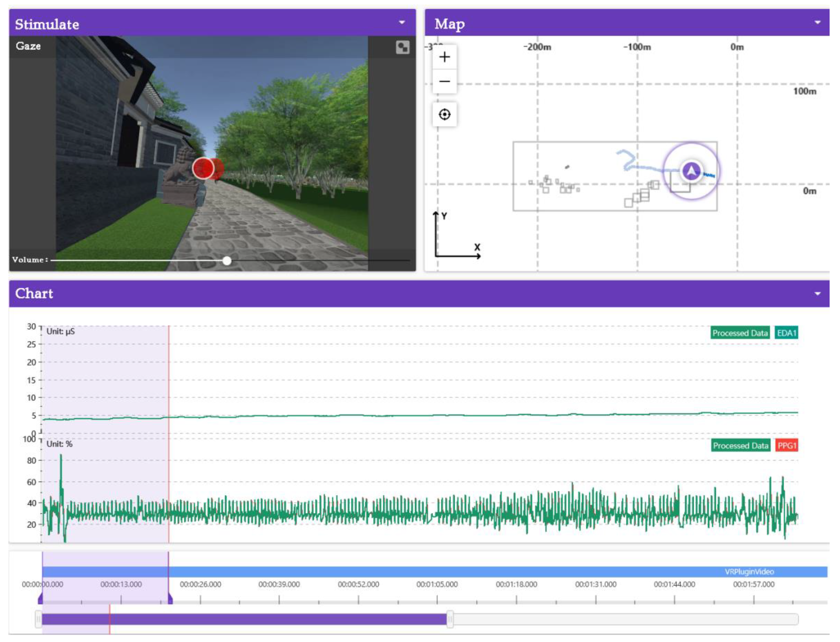Toggle the PPG1 channel label
The height and width of the screenshot is (642, 840).
click(787, 446)
